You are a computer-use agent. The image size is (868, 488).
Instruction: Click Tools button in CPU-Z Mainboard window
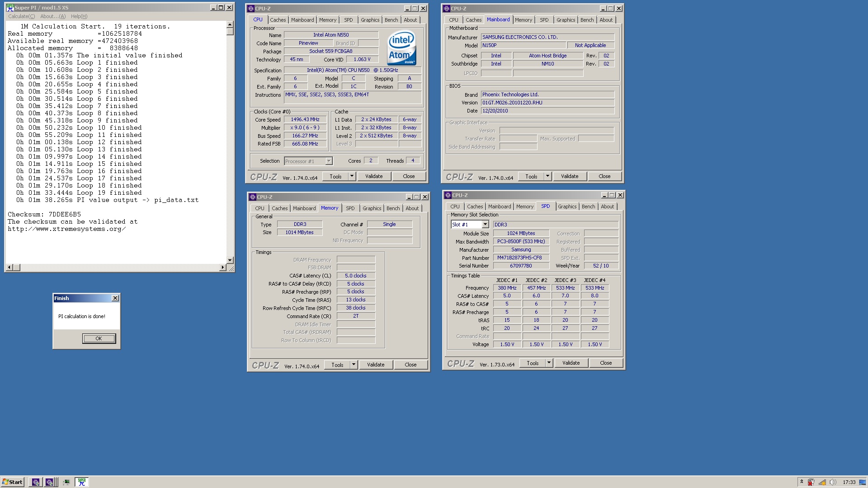(532, 176)
